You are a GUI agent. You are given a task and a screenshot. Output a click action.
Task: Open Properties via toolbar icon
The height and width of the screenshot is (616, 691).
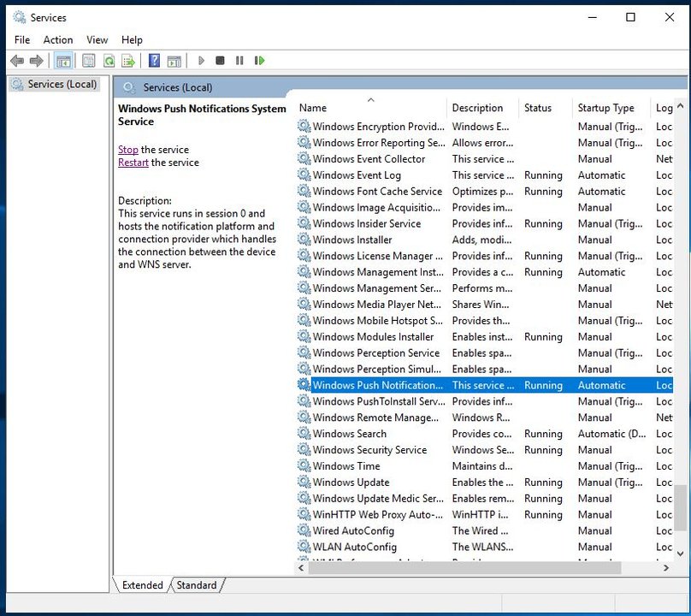tap(89, 61)
